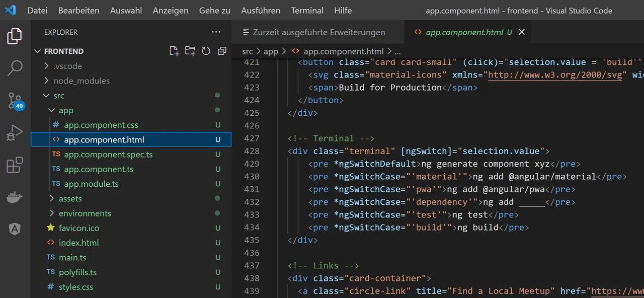This screenshot has height=298, width=644.
Task: Expand the node_modules folder
Action: coord(82,81)
